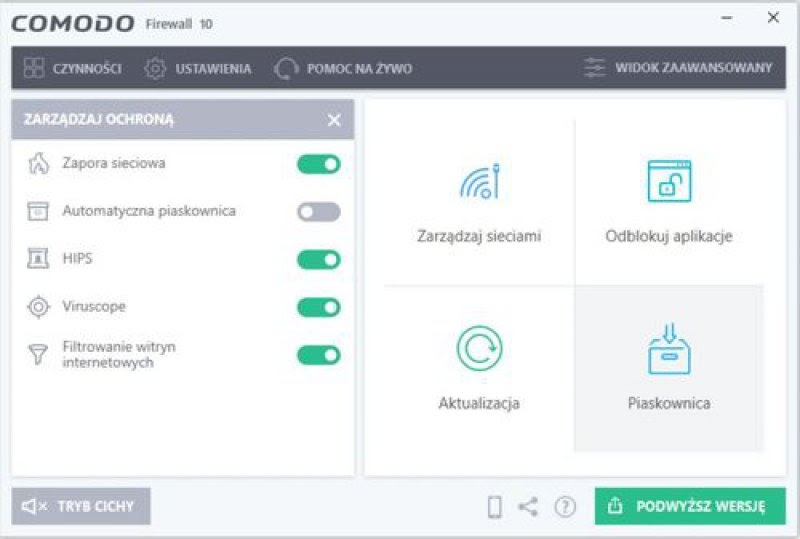Minimize the Comodo Firewall window

pyautogui.click(x=727, y=18)
